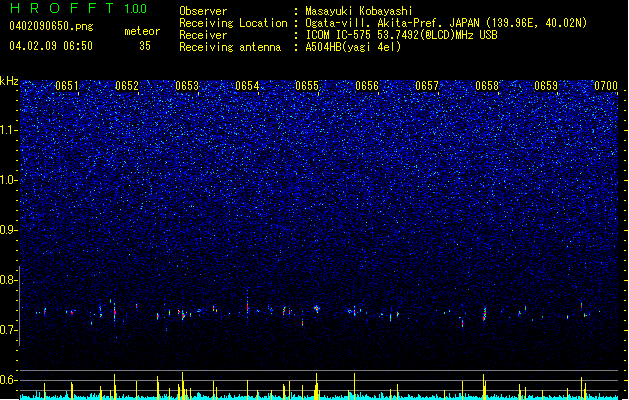Click the 'meteor' label

[142, 31]
